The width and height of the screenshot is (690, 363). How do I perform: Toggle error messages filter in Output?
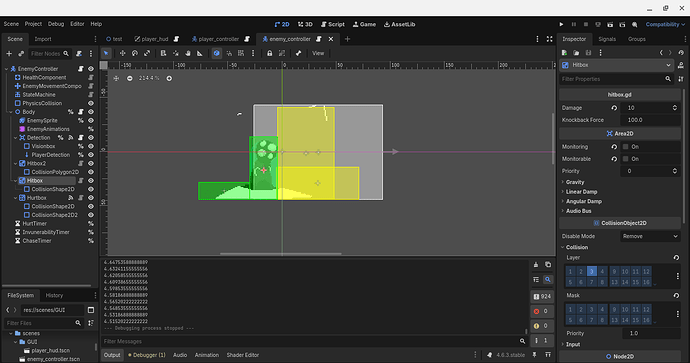(542, 311)
